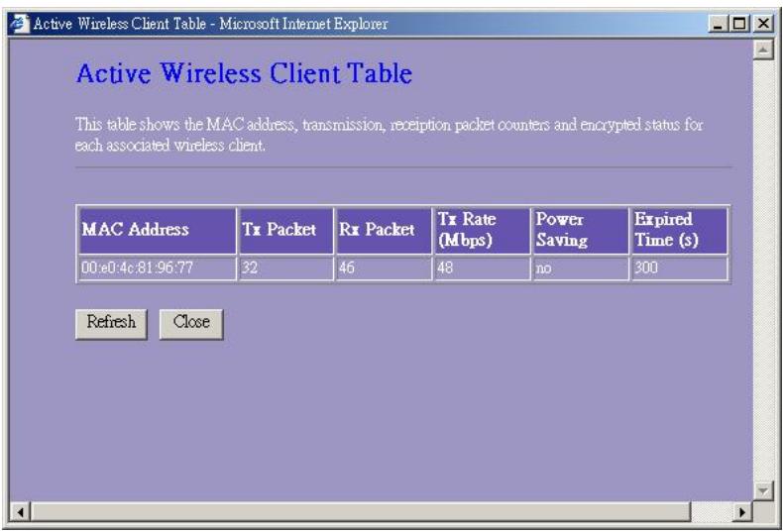Viewport: 783px width, 532px height.
Task: Maximize the Internet Explorer window
Action: (739, 24)
